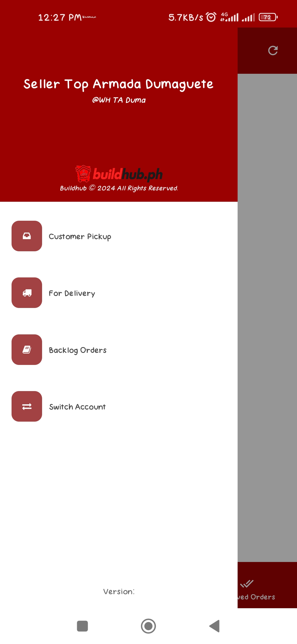
Task: Tap the For Delivery truck icon
Action: 27,293
